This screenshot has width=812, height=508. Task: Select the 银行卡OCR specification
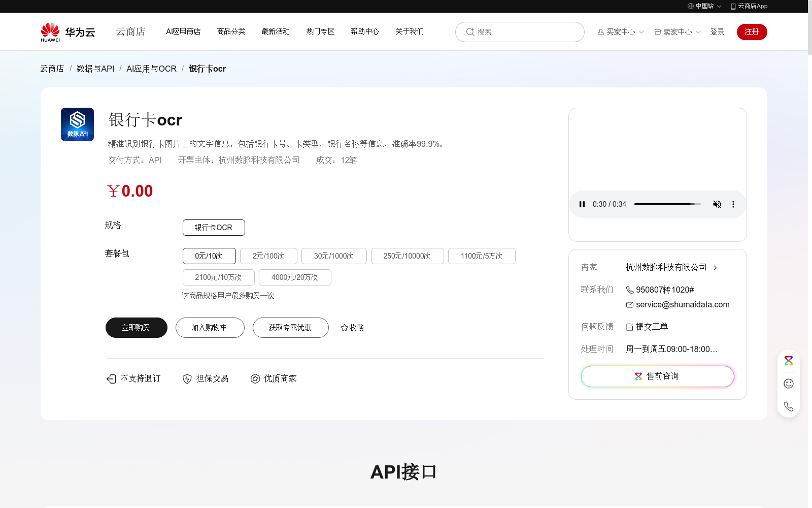click(x=214, y=228)
